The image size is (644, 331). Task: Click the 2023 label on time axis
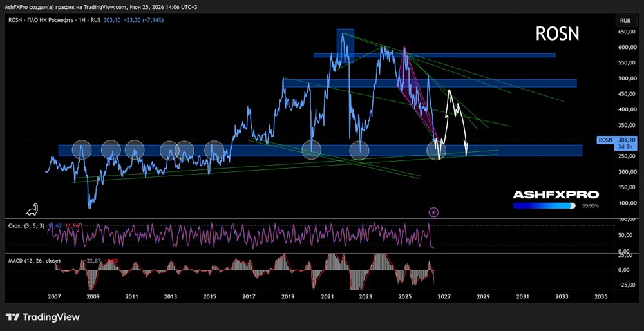(x=366, y=296)
